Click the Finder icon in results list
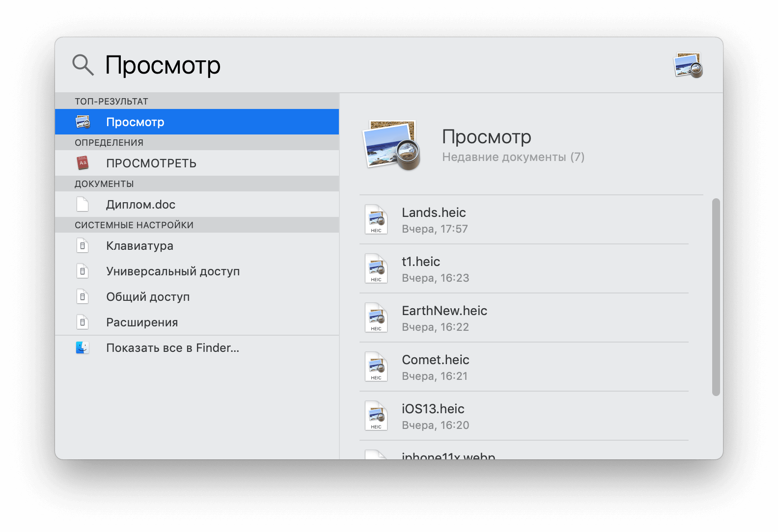The width and height of the screenshot is (778, 532). click(83, 347)
